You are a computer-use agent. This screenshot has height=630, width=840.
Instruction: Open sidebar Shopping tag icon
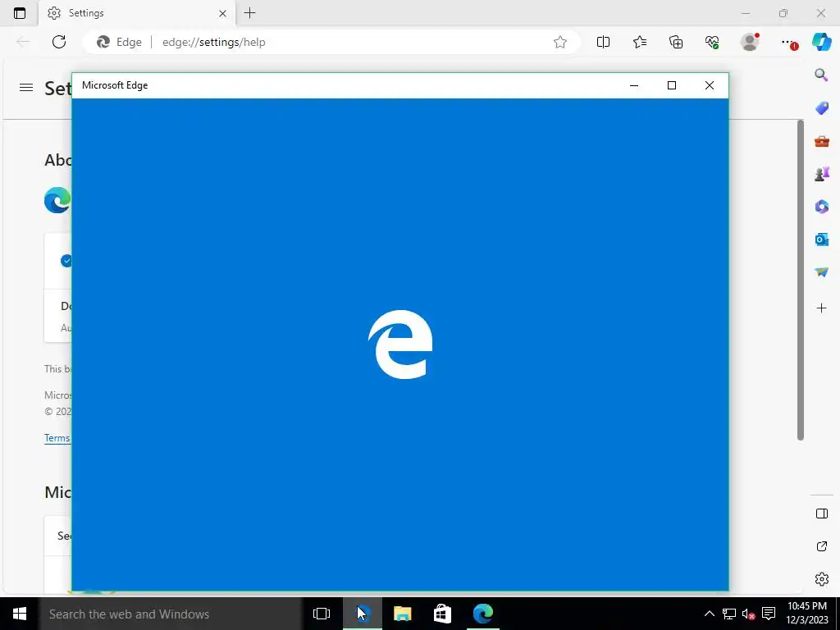click(x=821, y=108)
